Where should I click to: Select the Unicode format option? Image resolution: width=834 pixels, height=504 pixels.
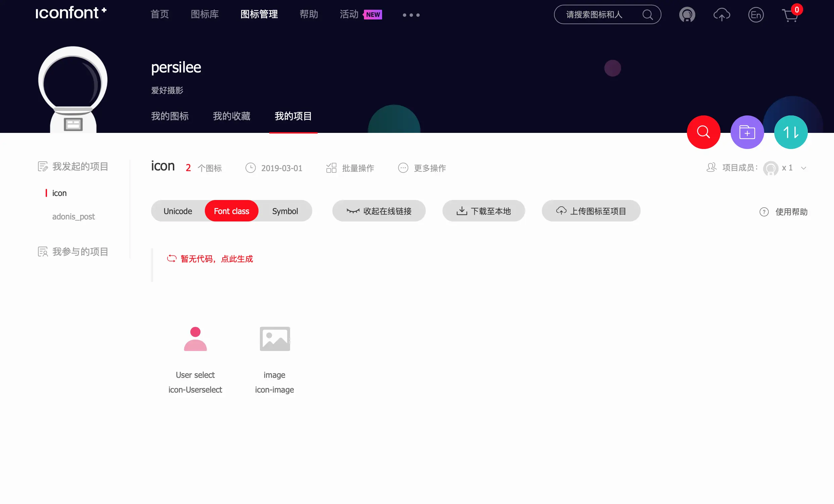[178, 211]
